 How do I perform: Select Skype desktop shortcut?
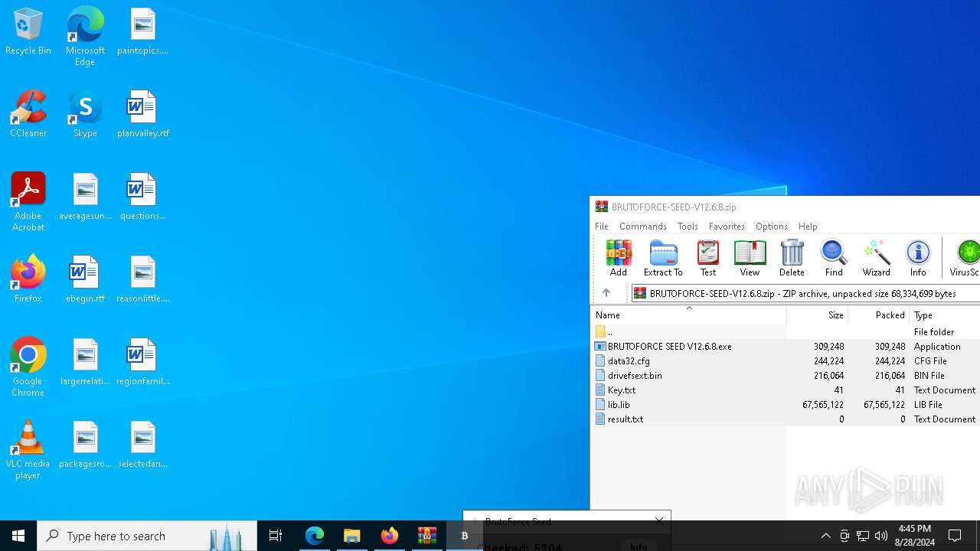(x=85, y=115)
